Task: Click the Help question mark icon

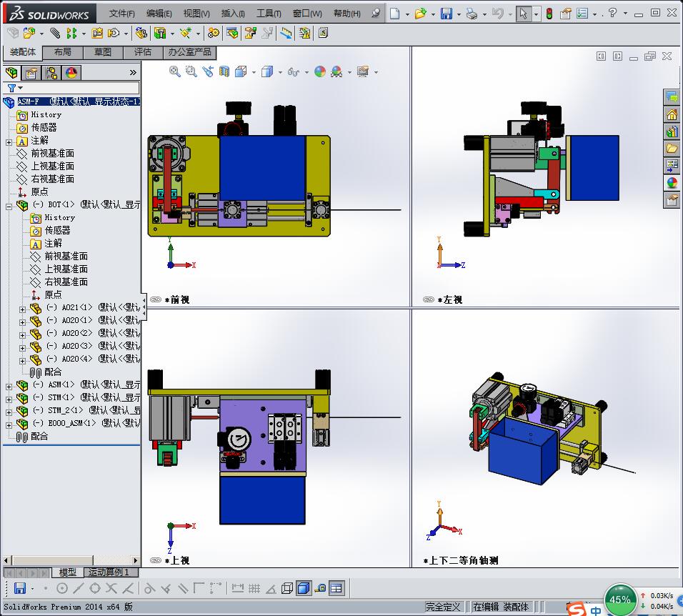Action: pyautogui.click(x=613, y=13)
